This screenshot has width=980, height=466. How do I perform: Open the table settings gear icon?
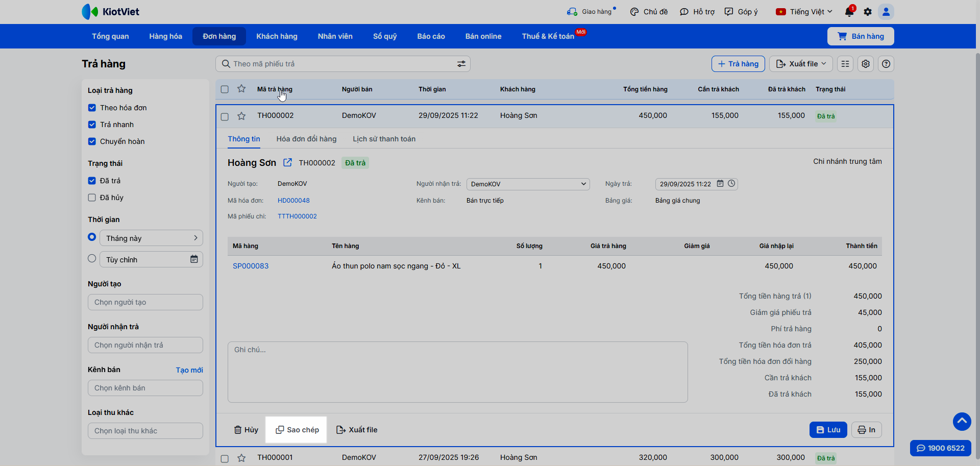[x=866, y=64]
